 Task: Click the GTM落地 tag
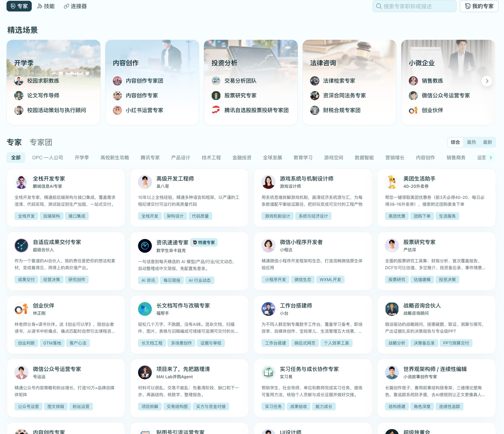pyautogui.click(x=52, y=343)
